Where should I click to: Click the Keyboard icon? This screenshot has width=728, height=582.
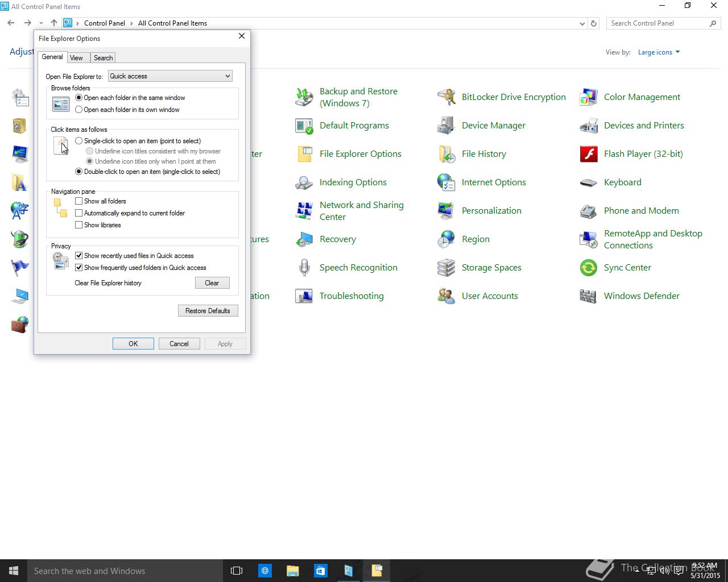tap(589, 182)
